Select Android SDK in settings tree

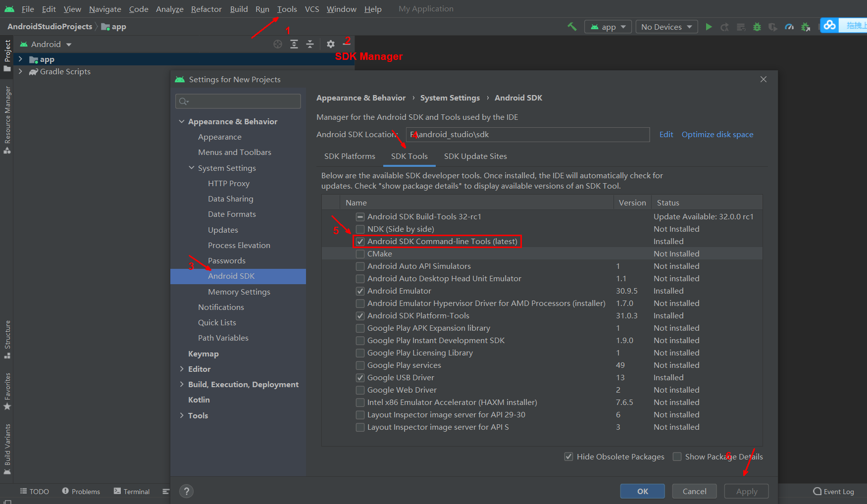click(x=238, y=276)
